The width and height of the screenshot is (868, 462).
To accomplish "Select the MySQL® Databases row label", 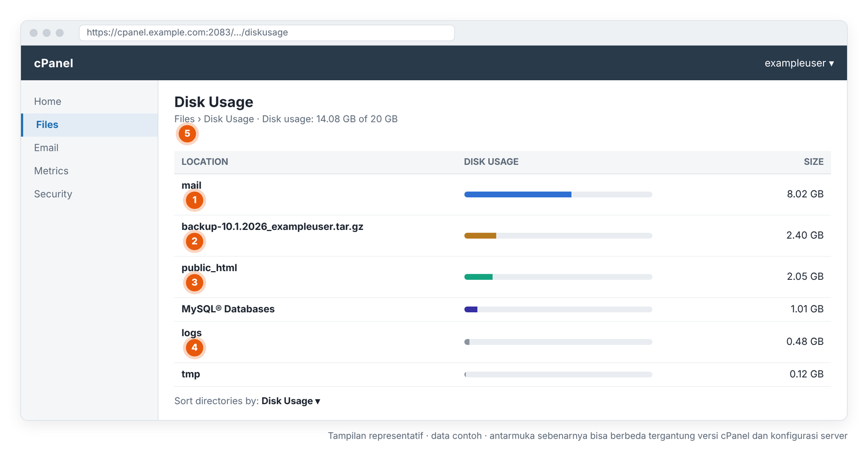I will [228, 309].
